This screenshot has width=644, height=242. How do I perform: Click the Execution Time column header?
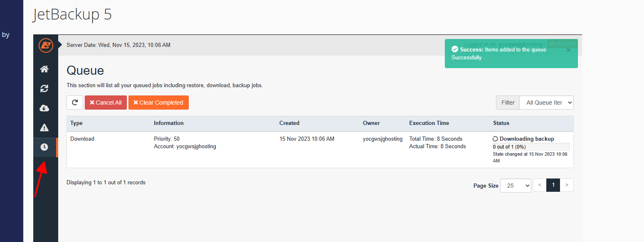[429, 123]
